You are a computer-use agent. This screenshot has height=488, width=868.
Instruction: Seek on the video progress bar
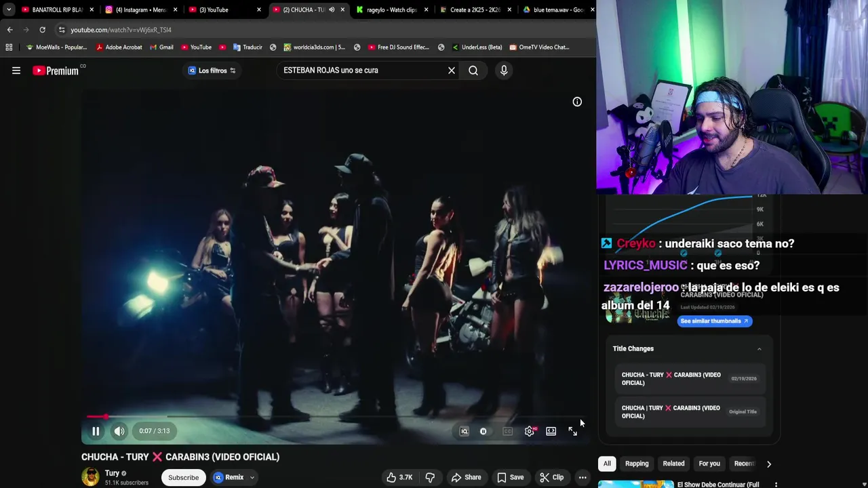pyautogui.click(x=335, y=417)
